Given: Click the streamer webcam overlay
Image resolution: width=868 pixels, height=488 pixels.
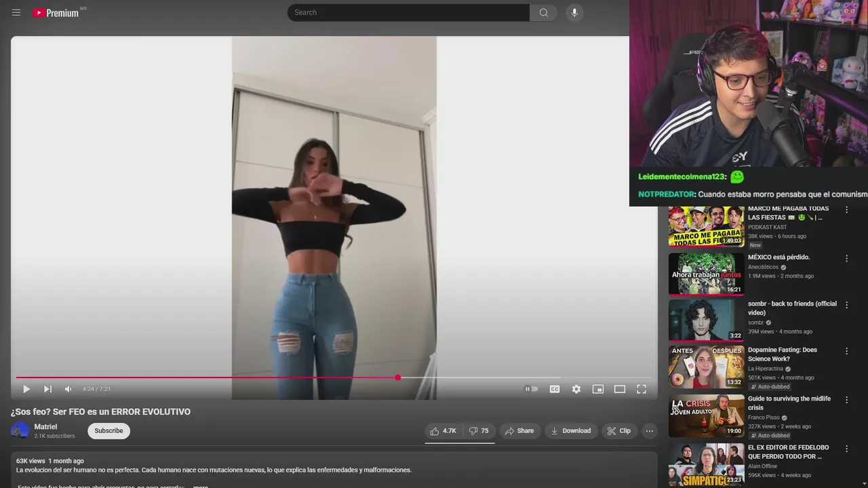Looking at the screenshot, I should click(749, 83).
